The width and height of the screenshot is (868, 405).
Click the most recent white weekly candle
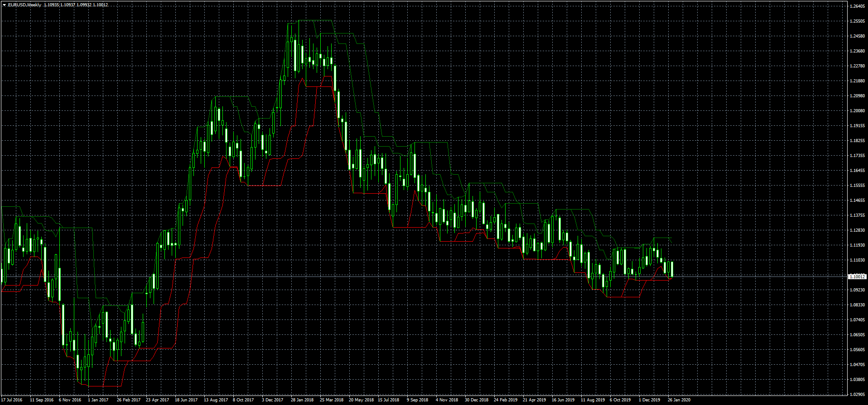pos(672,269)
